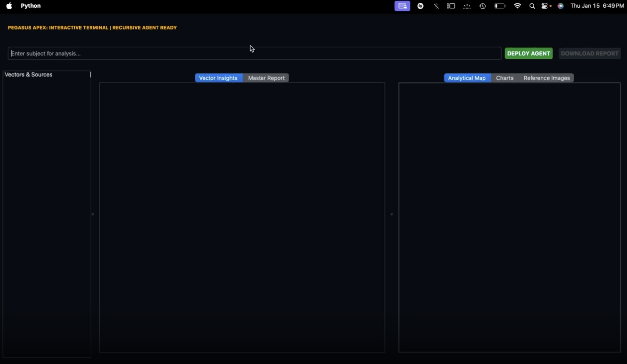Open the Time Machine icon
627x364 pixels.
pos(482,6)
